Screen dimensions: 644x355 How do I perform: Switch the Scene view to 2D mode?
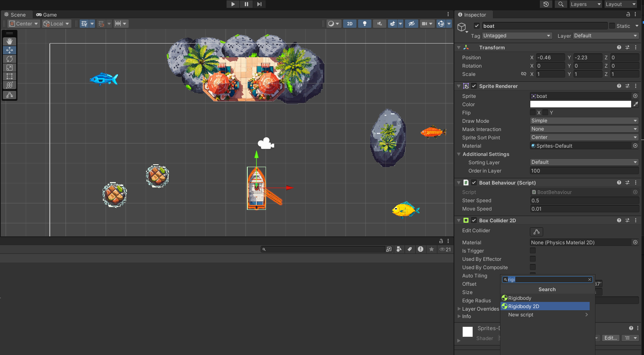tap(349, 24)
